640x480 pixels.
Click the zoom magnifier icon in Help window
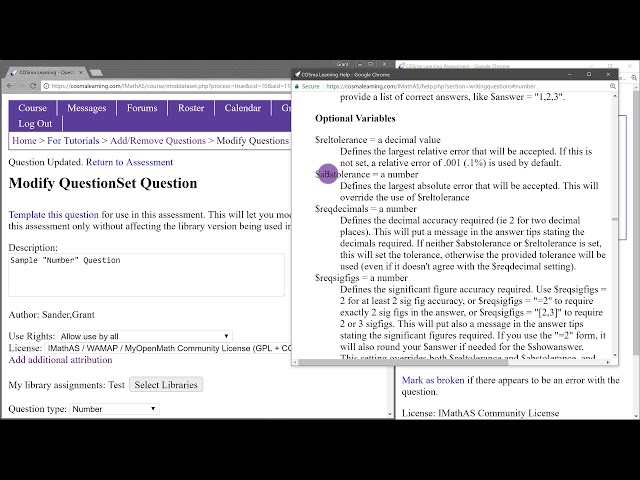(612, 86)
